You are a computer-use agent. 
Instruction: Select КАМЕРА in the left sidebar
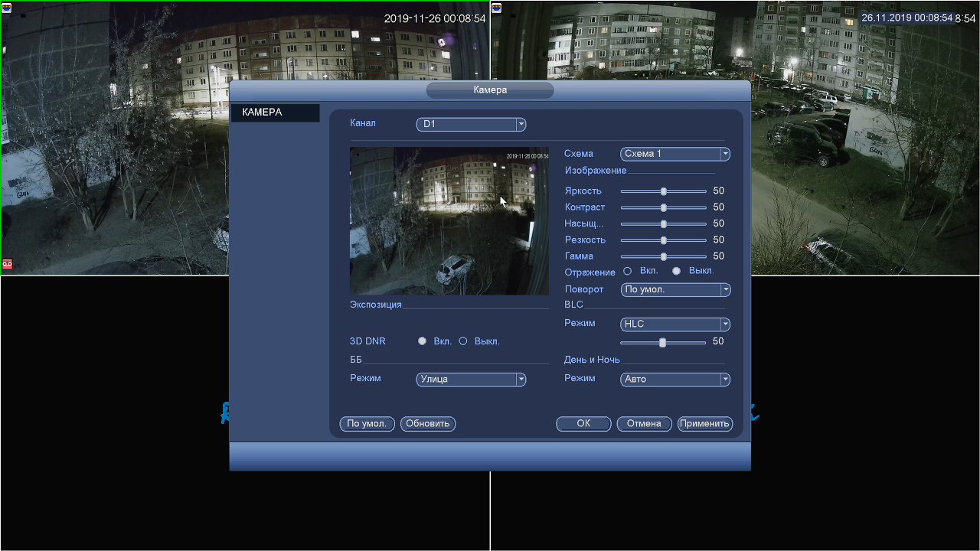click(x=275, y=112)
